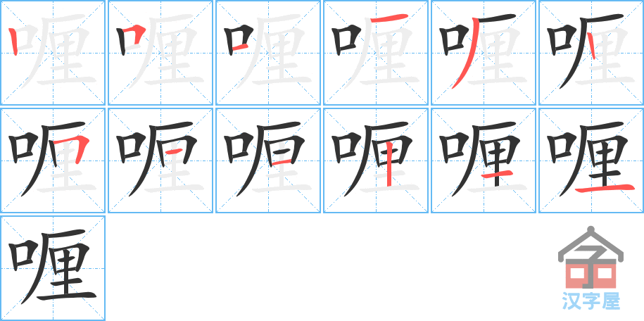Open the third stroke step image
Image resolution: width=644 pixels, height=321 pixels.
coord(268,53)
